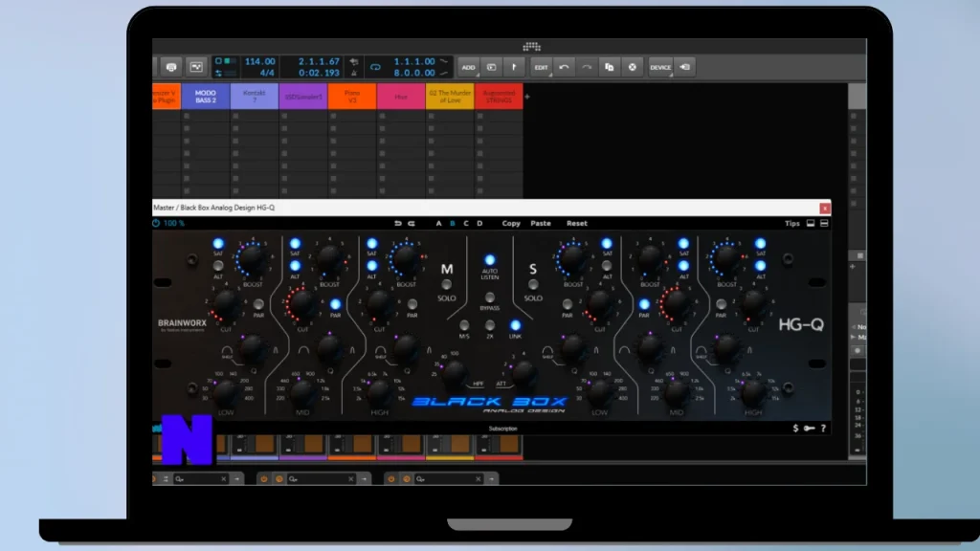Click the M-channel low band BOOST knob

pyautogui.click(x=252, y=259)
